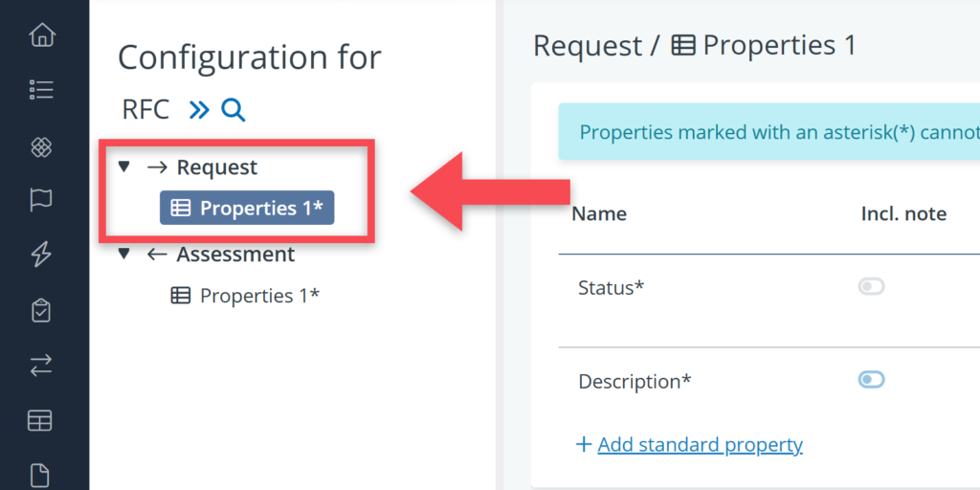Click the exchange arrows sidebar icon
This screenshot has width=980, height=490.
[x=41, y=365]
